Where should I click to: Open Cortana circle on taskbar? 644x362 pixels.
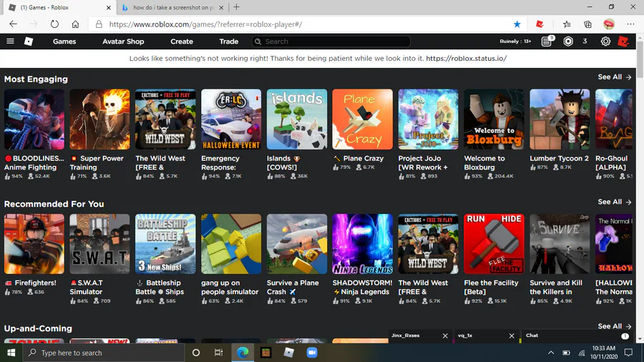[196, 353]
